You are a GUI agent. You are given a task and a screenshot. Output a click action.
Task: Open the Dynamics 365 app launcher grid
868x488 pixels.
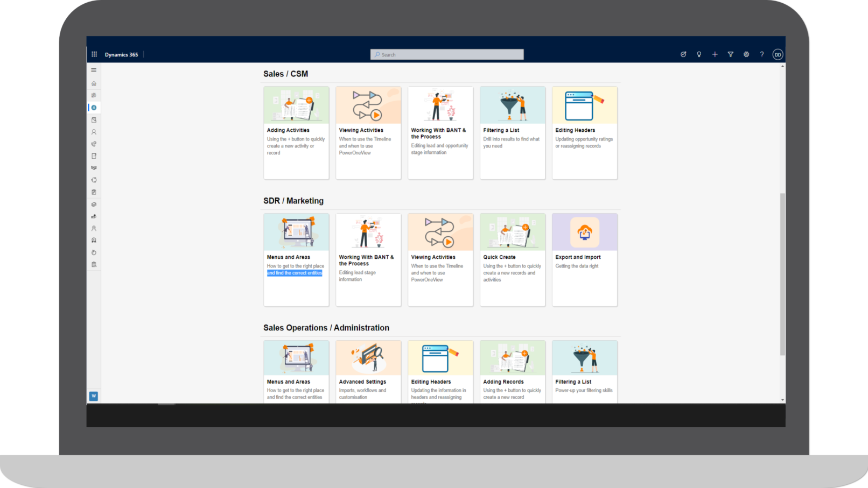point(94,54)
